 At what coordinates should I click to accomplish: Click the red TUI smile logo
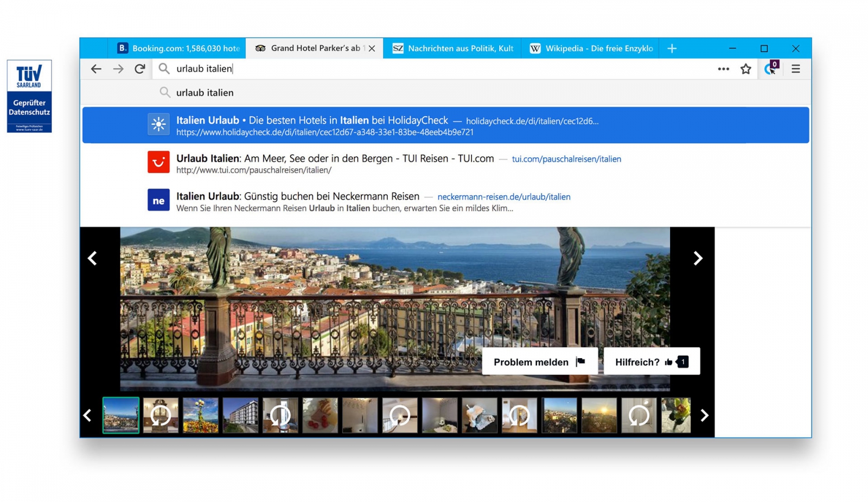point(158,162)
